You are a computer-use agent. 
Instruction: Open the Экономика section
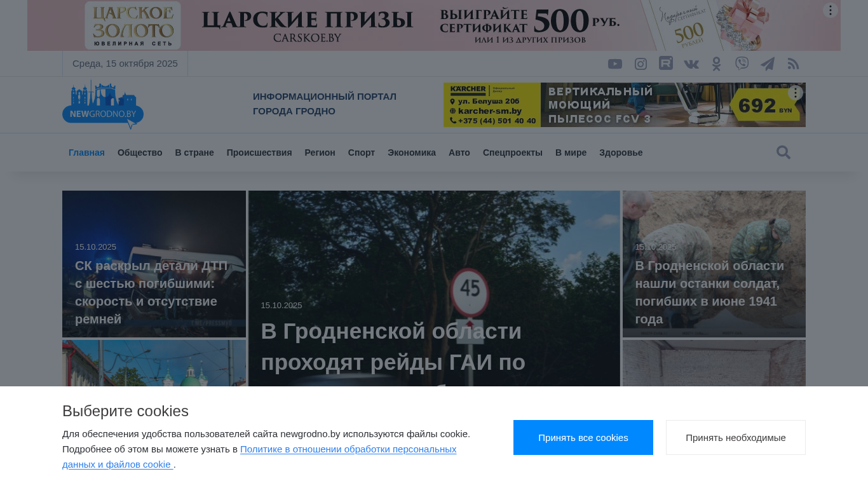[412, 152]
